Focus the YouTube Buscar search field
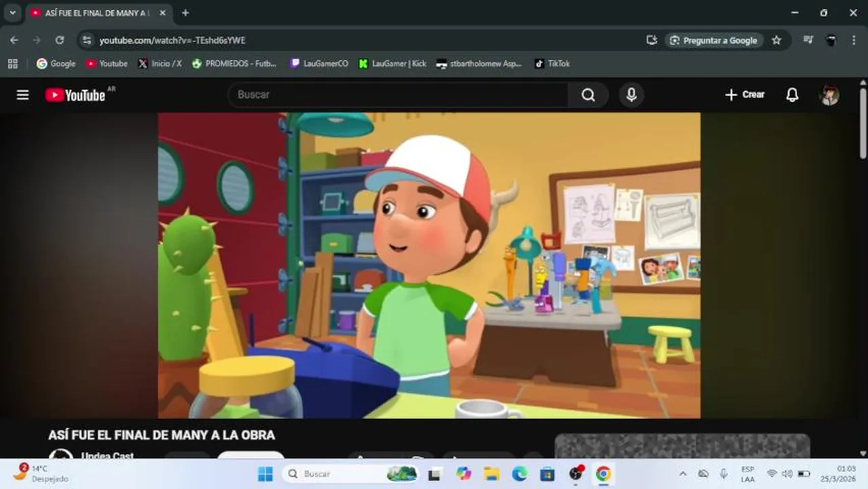868x489 pixels. point(399,95)
